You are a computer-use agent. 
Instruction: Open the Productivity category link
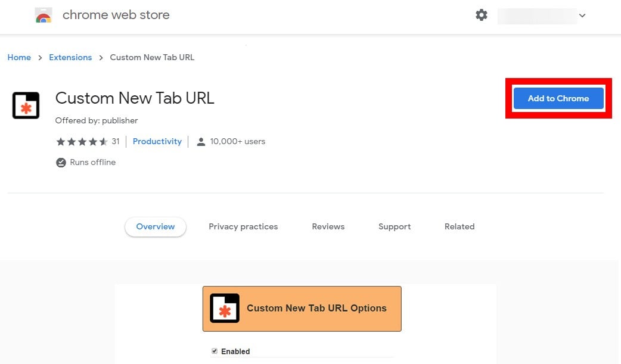[x=157, y=142]
